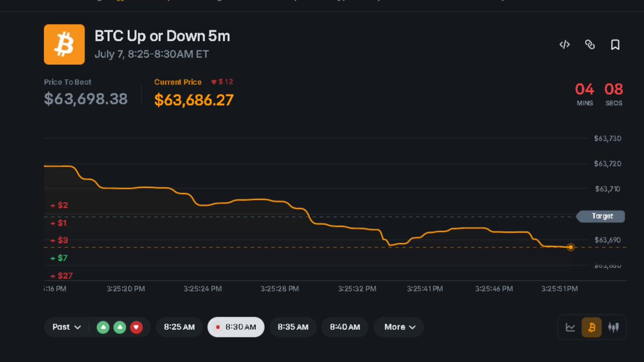
Task: Switch to the 8:35 AM tab
Action: [293, 327]
